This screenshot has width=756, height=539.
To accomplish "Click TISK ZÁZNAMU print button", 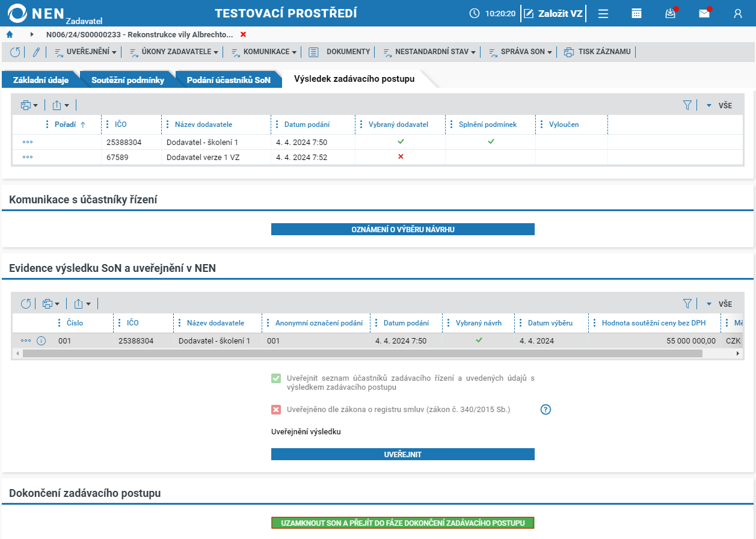I will (x=597, y=52).
